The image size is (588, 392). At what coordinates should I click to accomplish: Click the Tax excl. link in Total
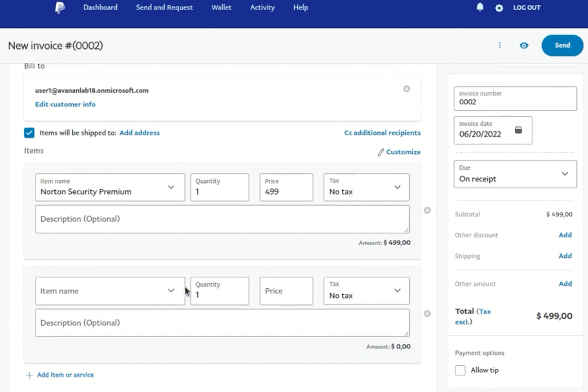[473, 316]
